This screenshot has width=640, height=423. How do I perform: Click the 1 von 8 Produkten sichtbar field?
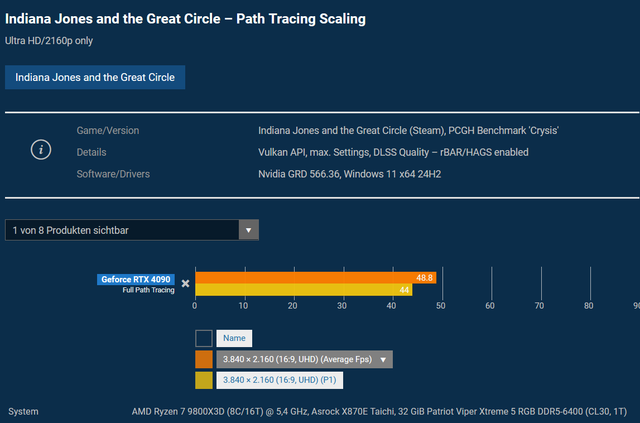tap(131, 230)
